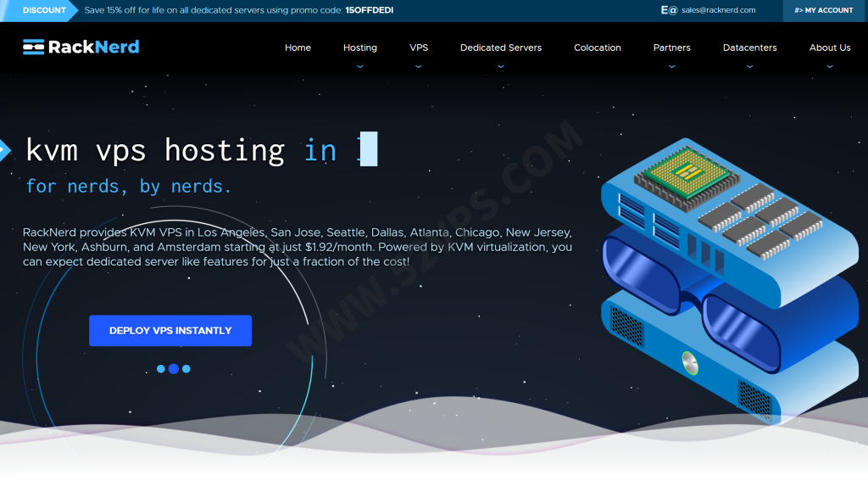Expand the chevron under Dedicated Servers
The width and height of the screenshot is (868, 481).
pyautogui.click(x=501, y=66)
